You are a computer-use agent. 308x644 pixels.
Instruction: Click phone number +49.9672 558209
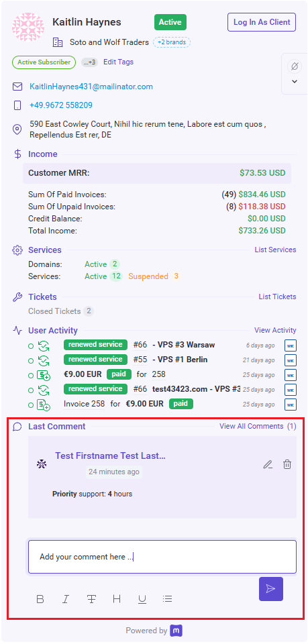coord(61,105)
